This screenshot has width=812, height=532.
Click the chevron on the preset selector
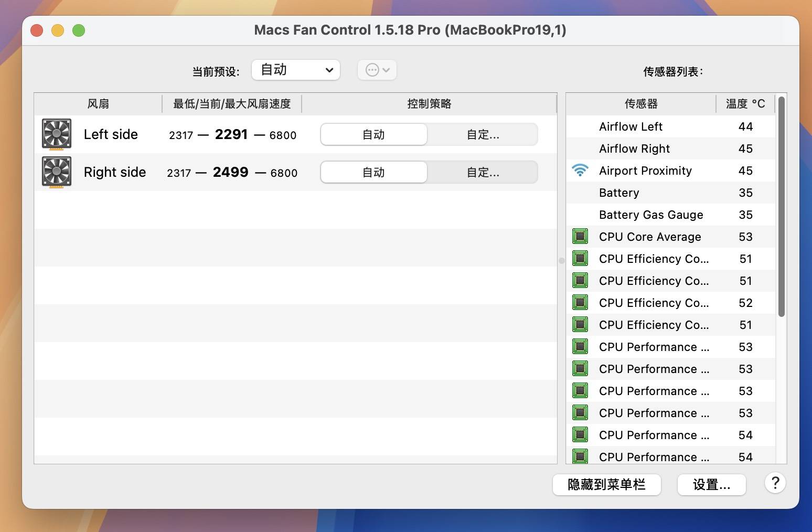tap(329, 70)
